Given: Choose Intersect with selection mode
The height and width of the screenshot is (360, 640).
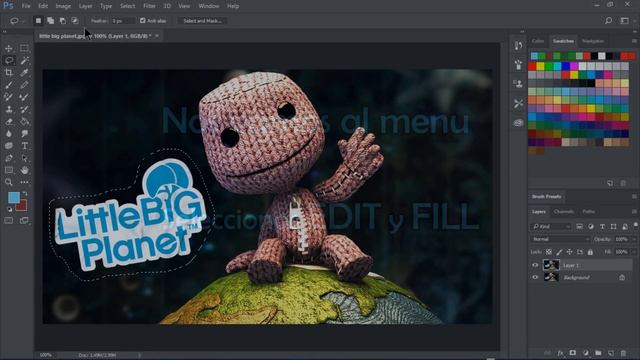Looking at the screenshot, I should click(x=75, y=20).
